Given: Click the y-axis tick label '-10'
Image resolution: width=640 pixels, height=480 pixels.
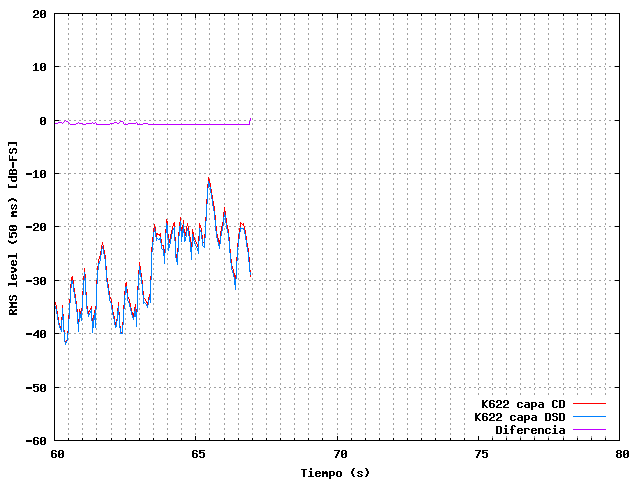Looking at the screenshot, I should pyautogui.click(x=35, y=174).
